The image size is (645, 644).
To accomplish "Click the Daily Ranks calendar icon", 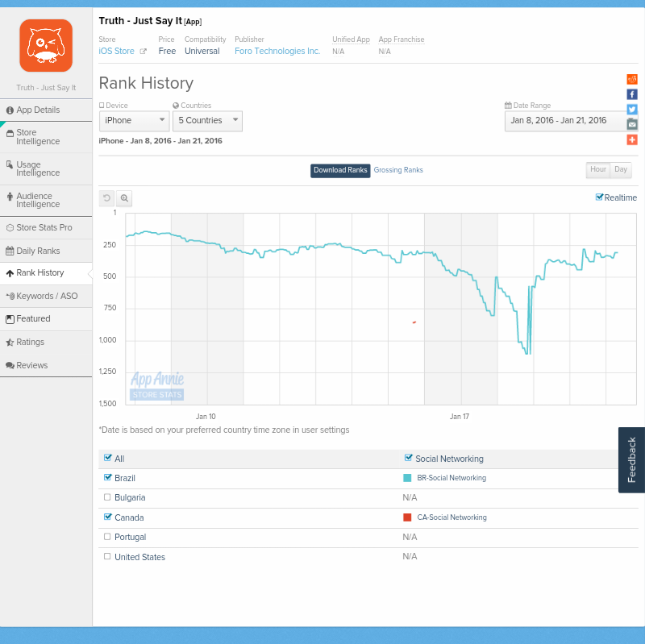I will (10, 251).
